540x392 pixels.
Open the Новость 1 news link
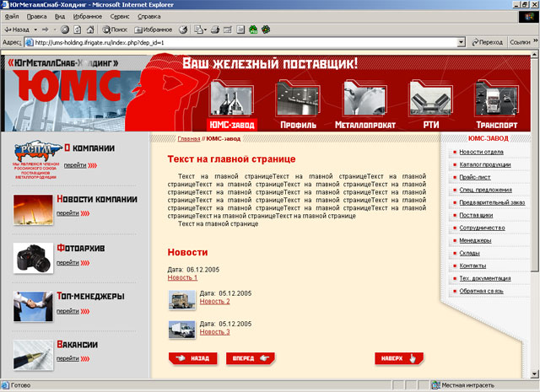[x=182, y=277]
